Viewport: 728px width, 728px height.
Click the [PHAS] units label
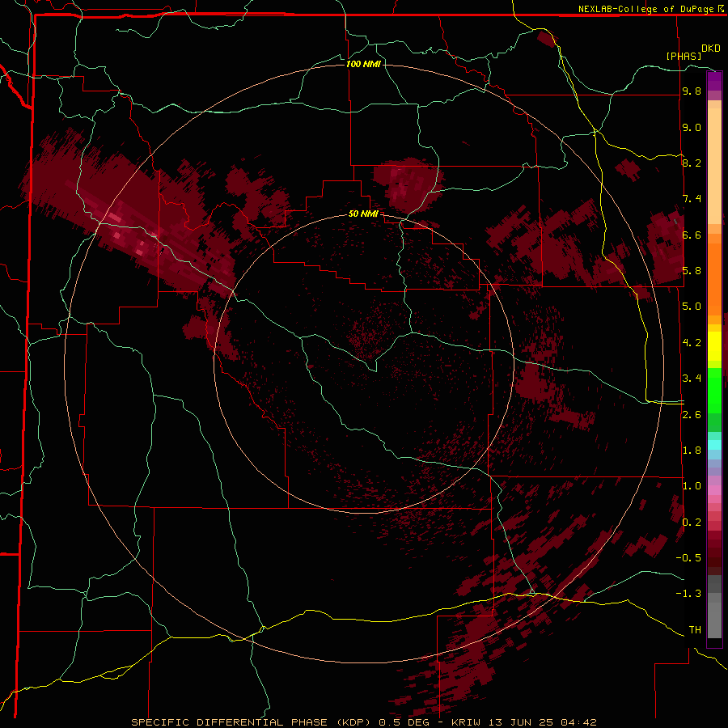[684, 56]
